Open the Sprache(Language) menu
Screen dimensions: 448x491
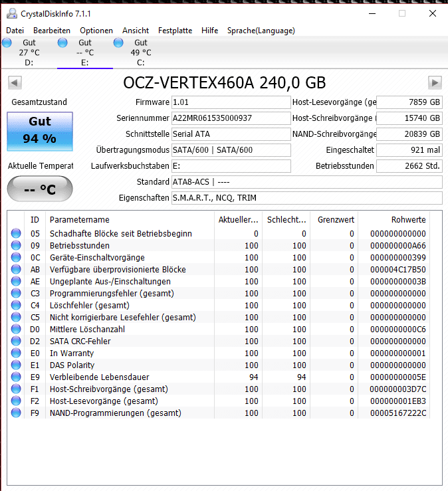click(261, 31)
